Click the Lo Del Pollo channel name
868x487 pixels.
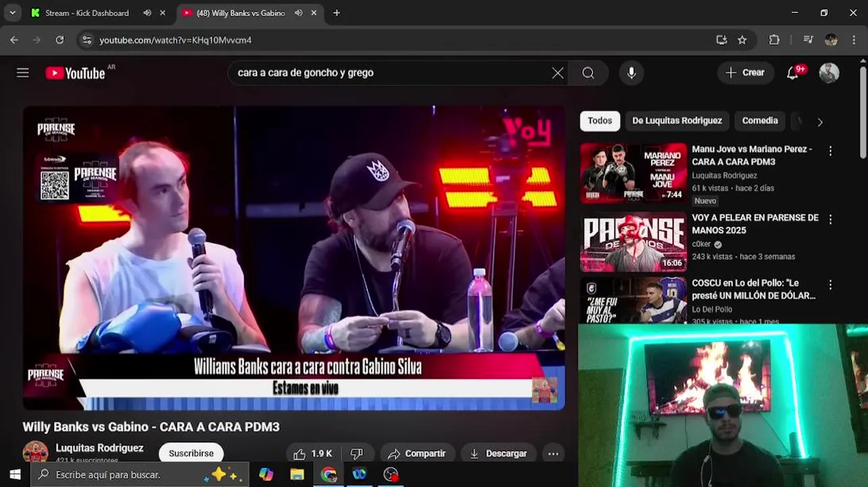pyautogui.click(x=712, y=309)
